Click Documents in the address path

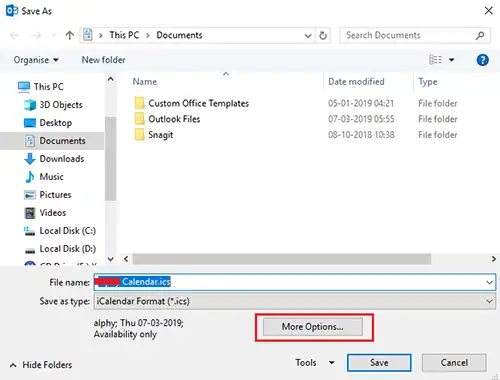[x=179, y=35]
